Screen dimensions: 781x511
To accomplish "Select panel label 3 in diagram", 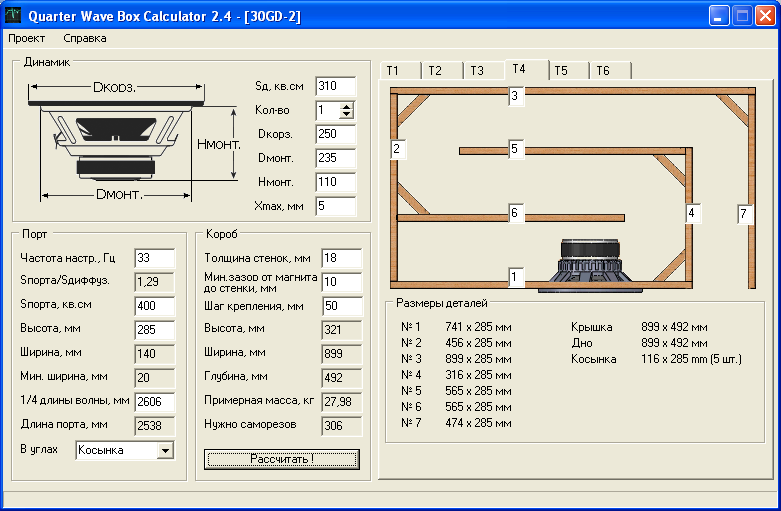I will point(515,96).
